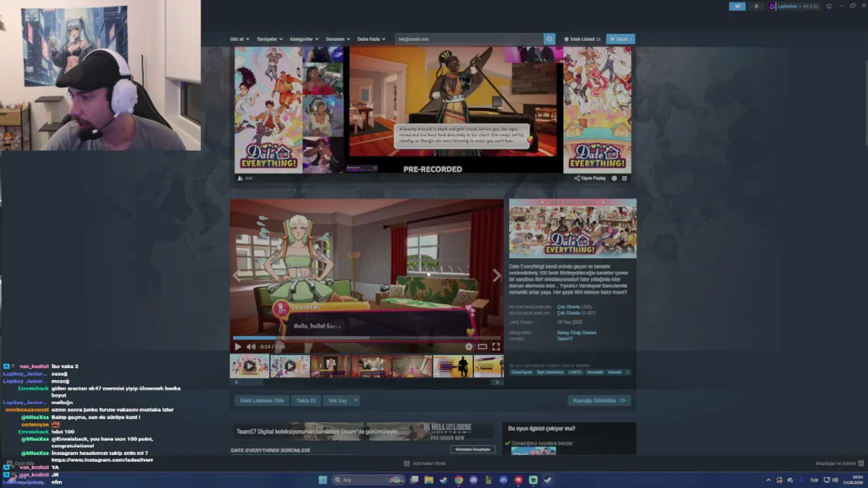Open Google Chrome from taskbar
Image resolution: width=868 pixels, height=488 pixels.
458,480
